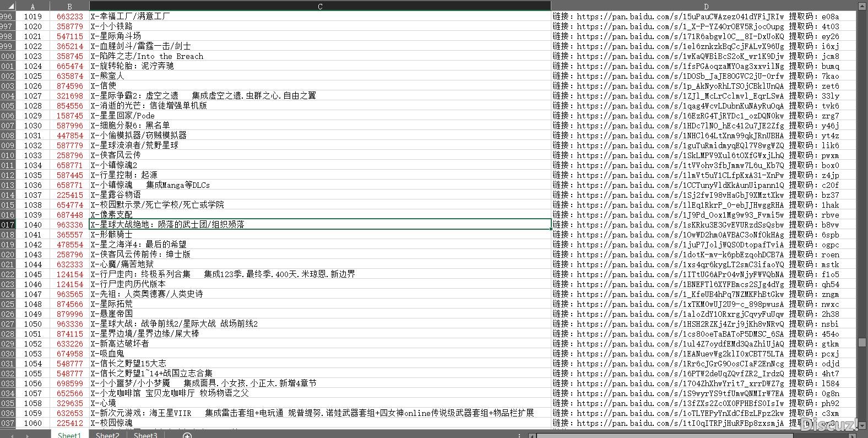
Task: Select column B header
Action: click(x=69, y=6)
